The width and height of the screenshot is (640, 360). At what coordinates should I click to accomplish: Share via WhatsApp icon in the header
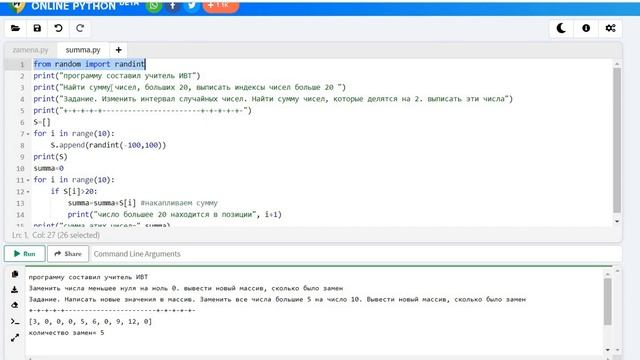pyautogui.click(x=153, y=6)
